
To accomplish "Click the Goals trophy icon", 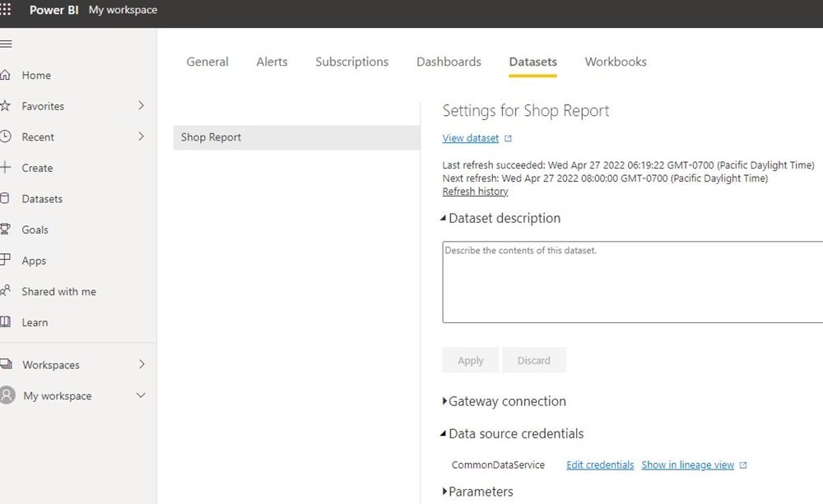I will (5, 229).
